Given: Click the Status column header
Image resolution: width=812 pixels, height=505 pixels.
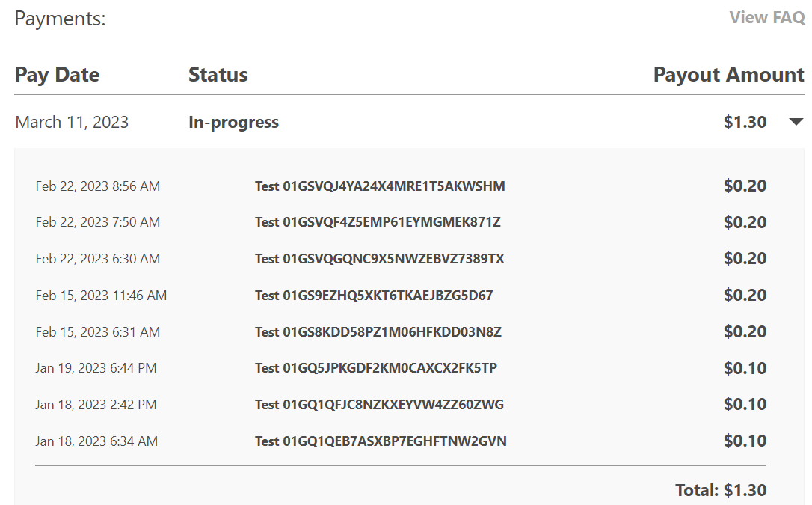Looking at the screenshot, I should pos(218,75).
